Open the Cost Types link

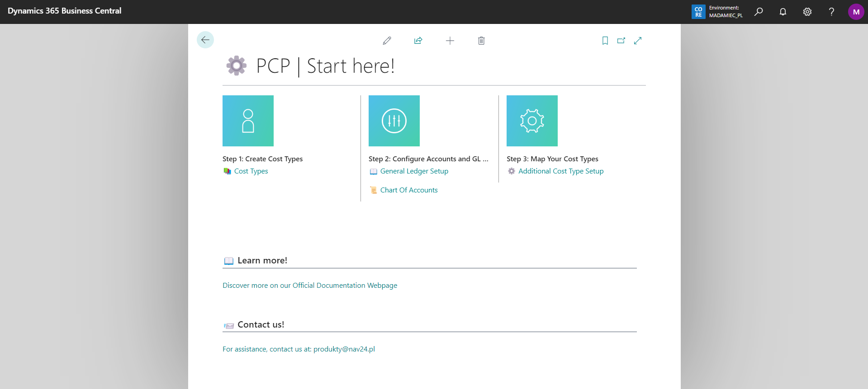[x=251, y=171]
